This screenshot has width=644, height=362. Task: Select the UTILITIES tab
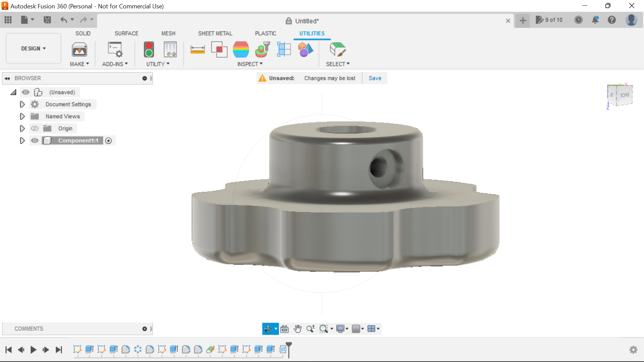pos(312,34)
